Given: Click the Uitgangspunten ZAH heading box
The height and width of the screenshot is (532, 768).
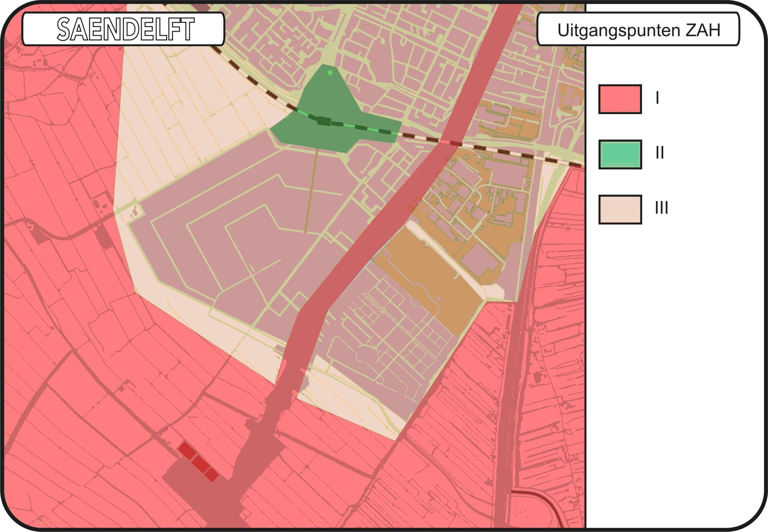Looking at the screenshot, I should click(638, 29).
